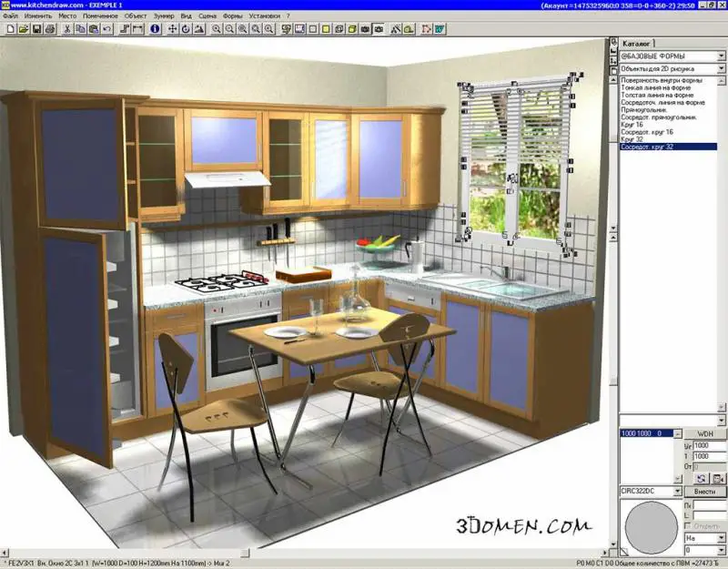Toggle the Открыть checkbox
This screenshot has width=728, height=569.
[688, 525]
